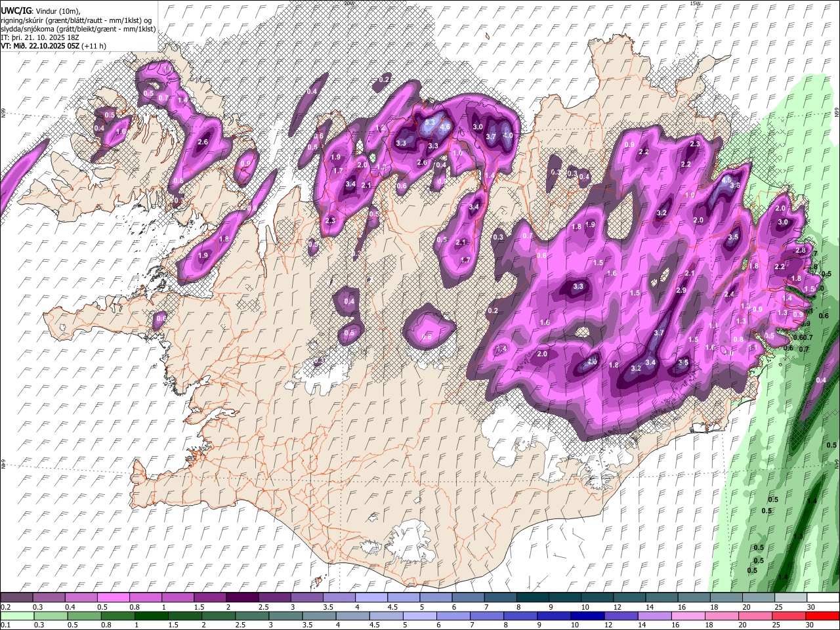Viewport: 840px width, 630px height.
Task: Click the IT: þri. 21. 10. 2025 18Z line
Action: click(x=40, y=37)
